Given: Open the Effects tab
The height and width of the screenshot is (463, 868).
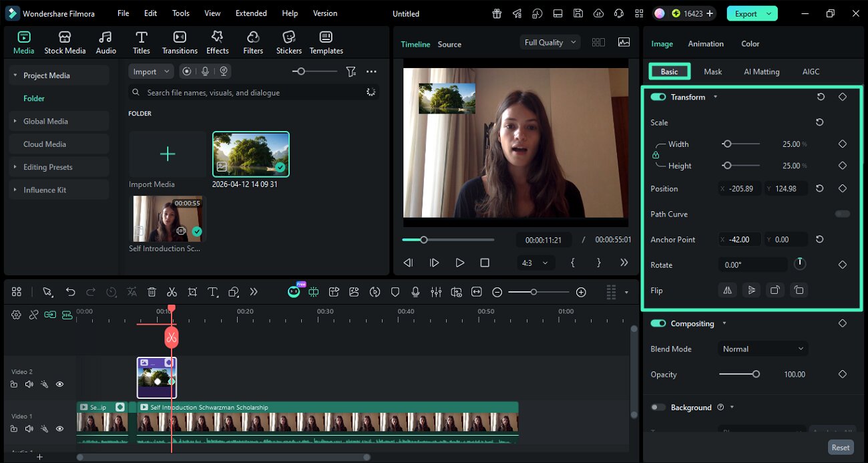Looking at the screenshot, I should pos(217,43).
